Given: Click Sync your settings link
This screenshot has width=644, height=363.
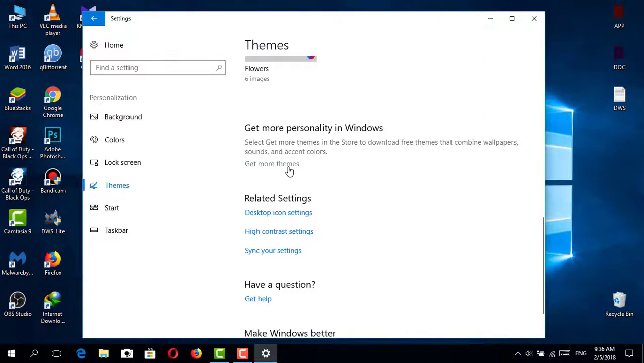Looking at the screenshot, I should click(x=273, y=251).
